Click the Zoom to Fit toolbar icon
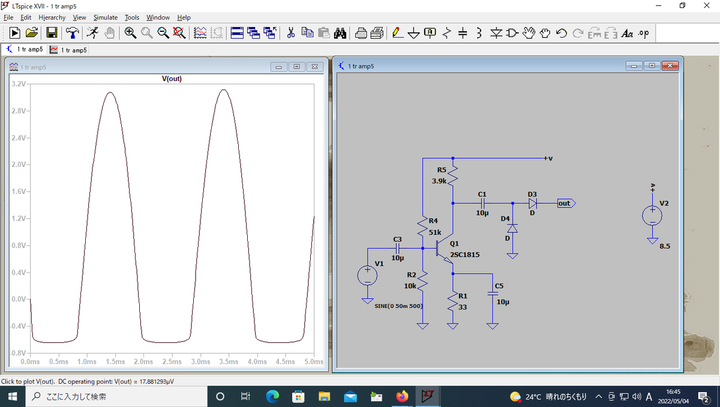Screen dimensions: 720x407 pos(179,33)
